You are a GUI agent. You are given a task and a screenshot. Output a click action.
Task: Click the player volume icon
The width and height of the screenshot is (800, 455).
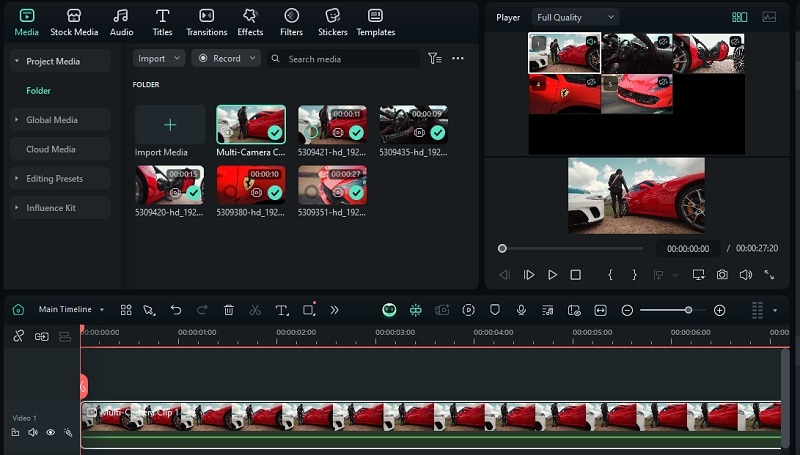pyautogui.click(x=745, y=275)
